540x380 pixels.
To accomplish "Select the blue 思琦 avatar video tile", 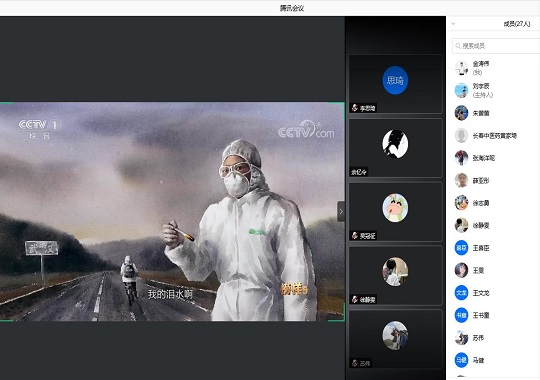I will coord(395,84).
